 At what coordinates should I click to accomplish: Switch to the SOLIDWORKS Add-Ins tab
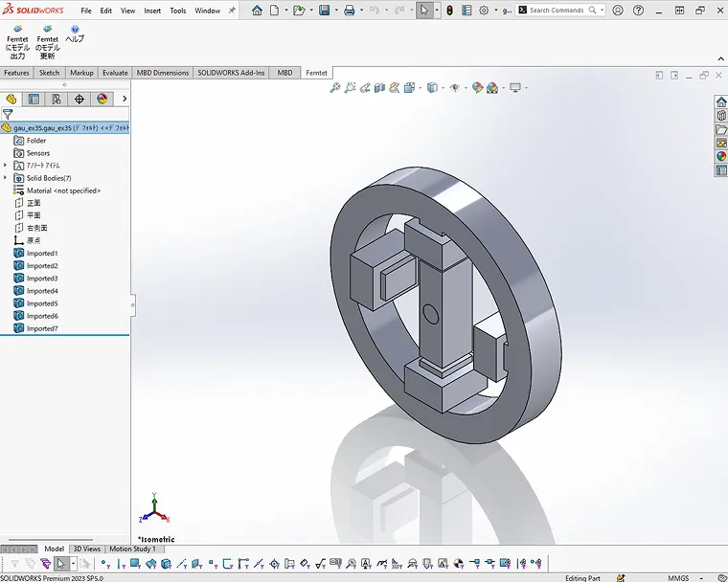click(231, 73)
